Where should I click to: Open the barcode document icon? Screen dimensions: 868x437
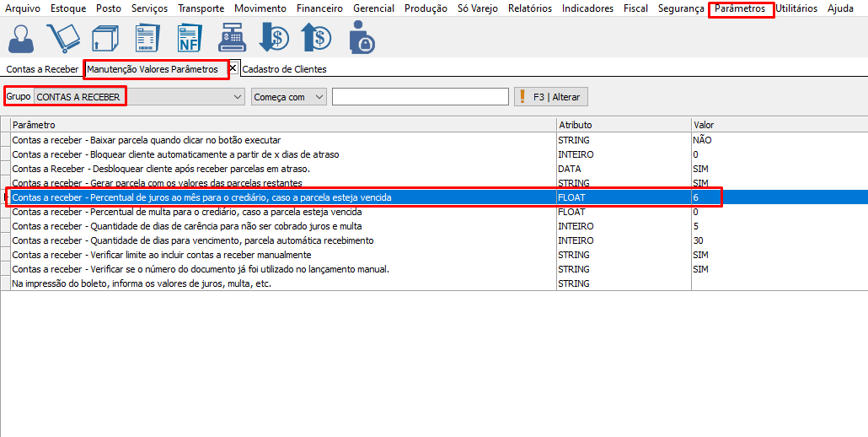[147, 38]
